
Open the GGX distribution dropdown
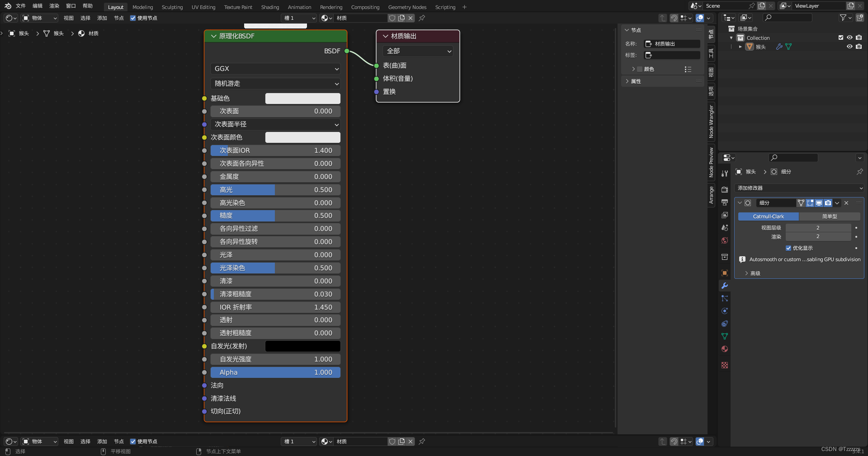tap(275, 69)
